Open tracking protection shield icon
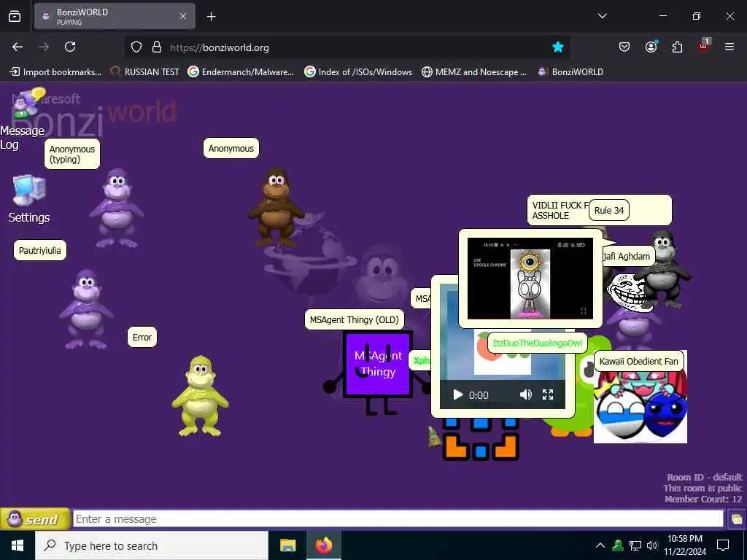The height and width of the screenshot is (560, 747). (x=136, y=47)
